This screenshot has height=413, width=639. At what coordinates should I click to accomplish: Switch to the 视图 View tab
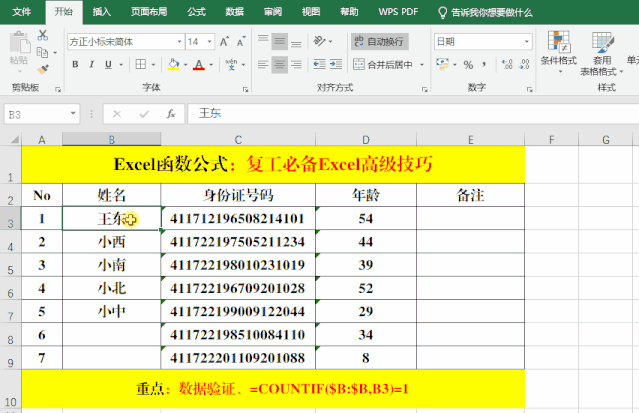click(311, 12)
